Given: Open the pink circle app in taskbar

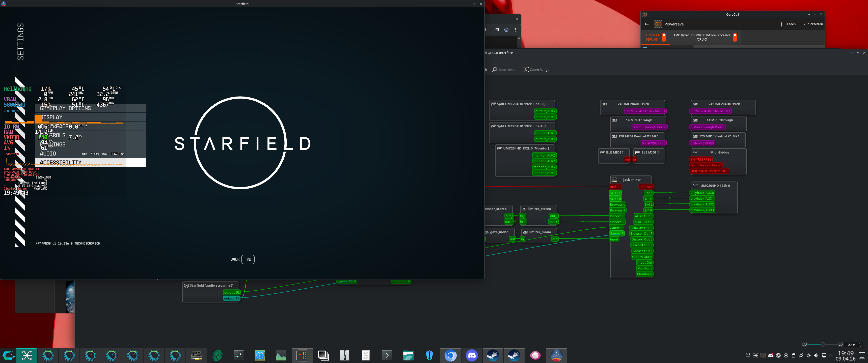Looking at the screenshot, I should tap(535, 355).
